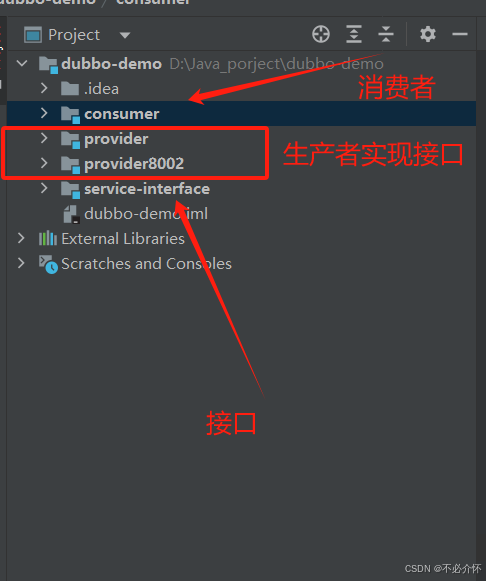
Task: Select the consumer module row
Action: pyautogui.click(x=241, y=113)
